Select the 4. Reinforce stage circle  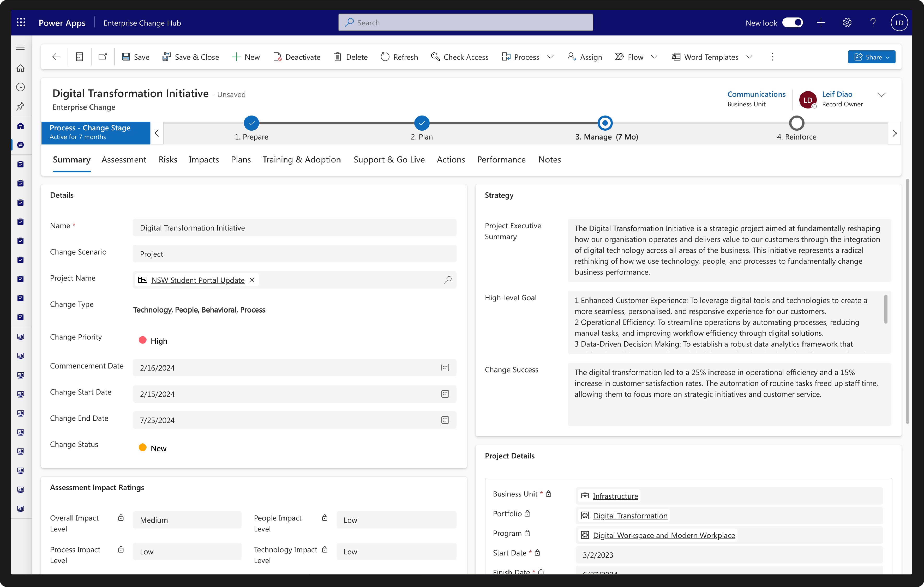(x=797, y=123)
